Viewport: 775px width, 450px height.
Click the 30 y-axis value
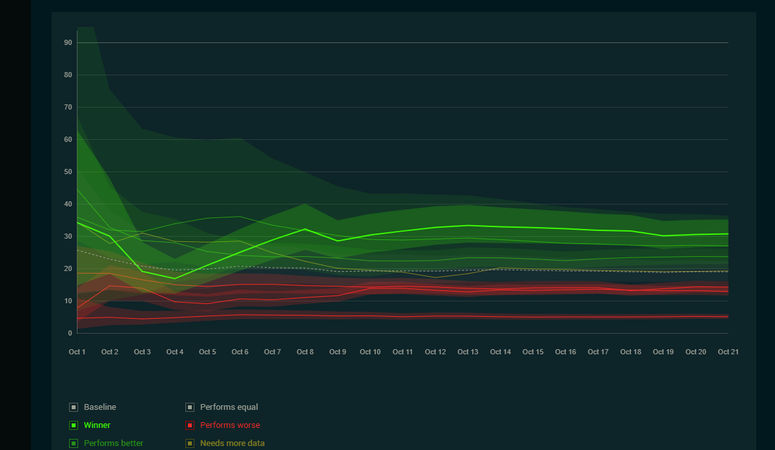pos(68,236)
